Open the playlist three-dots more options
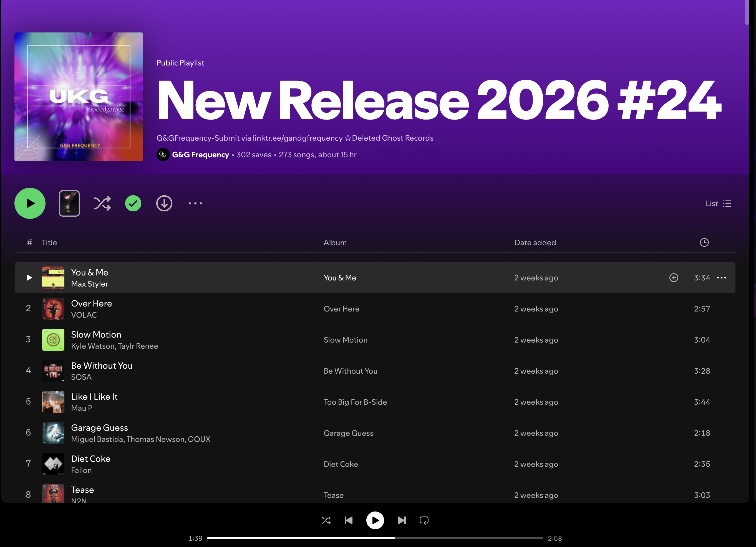 pyautogui.click(x=195, y=204)
